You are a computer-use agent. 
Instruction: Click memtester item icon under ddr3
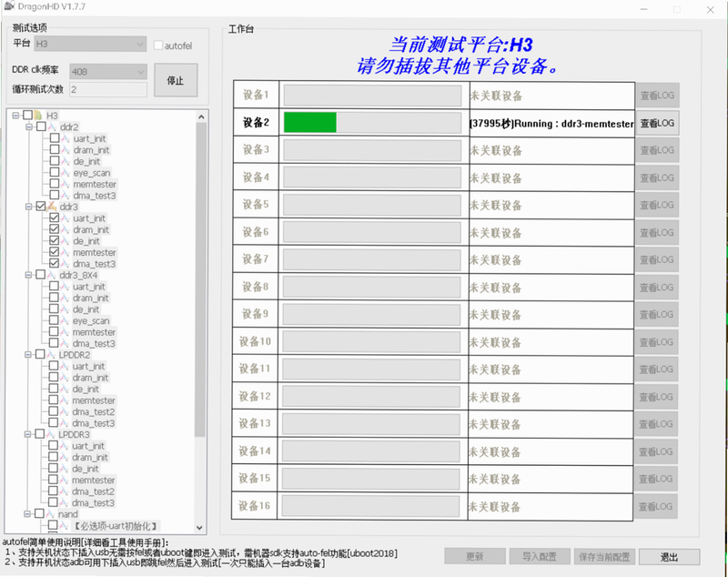65,252
